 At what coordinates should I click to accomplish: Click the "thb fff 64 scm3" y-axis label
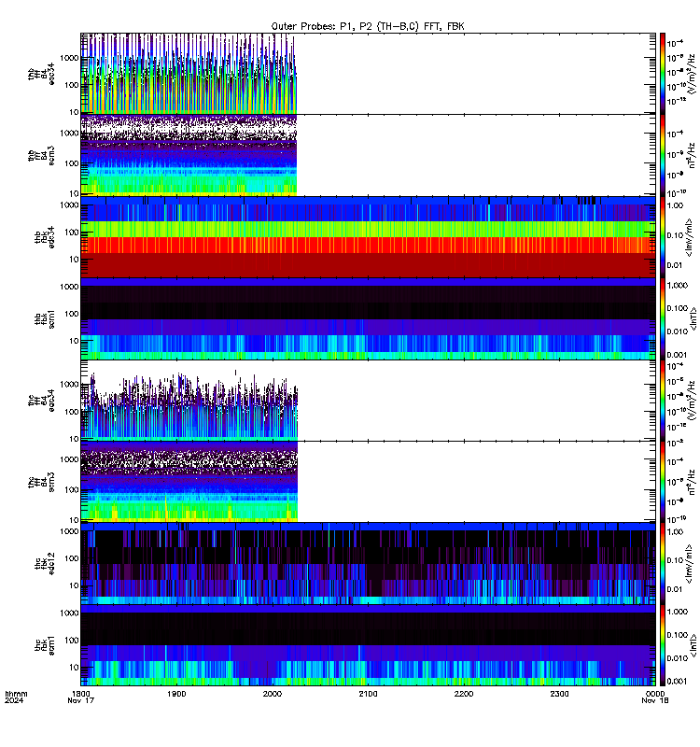click(41, 156)
